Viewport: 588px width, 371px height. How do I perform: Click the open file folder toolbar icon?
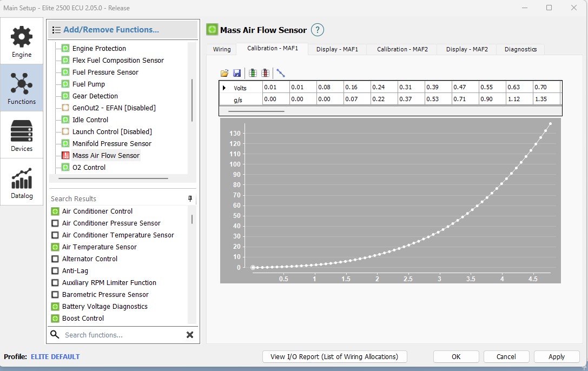click(x=224, y=73)
